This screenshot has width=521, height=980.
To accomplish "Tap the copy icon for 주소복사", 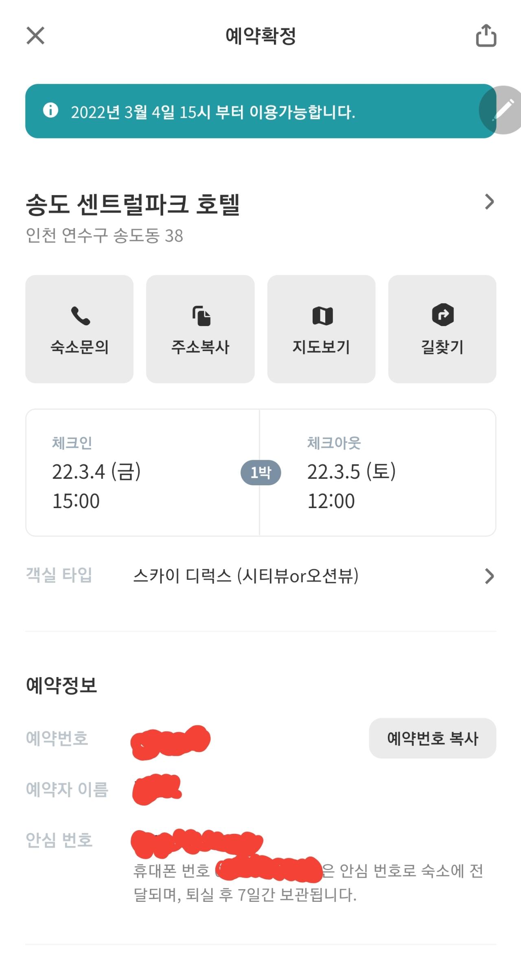I will click(x=201, y=316).
